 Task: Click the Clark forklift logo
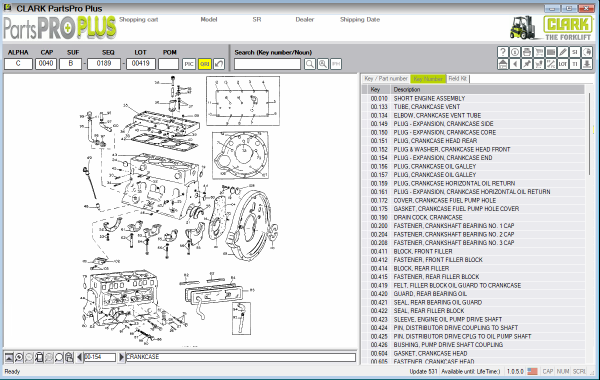(551, 28)
